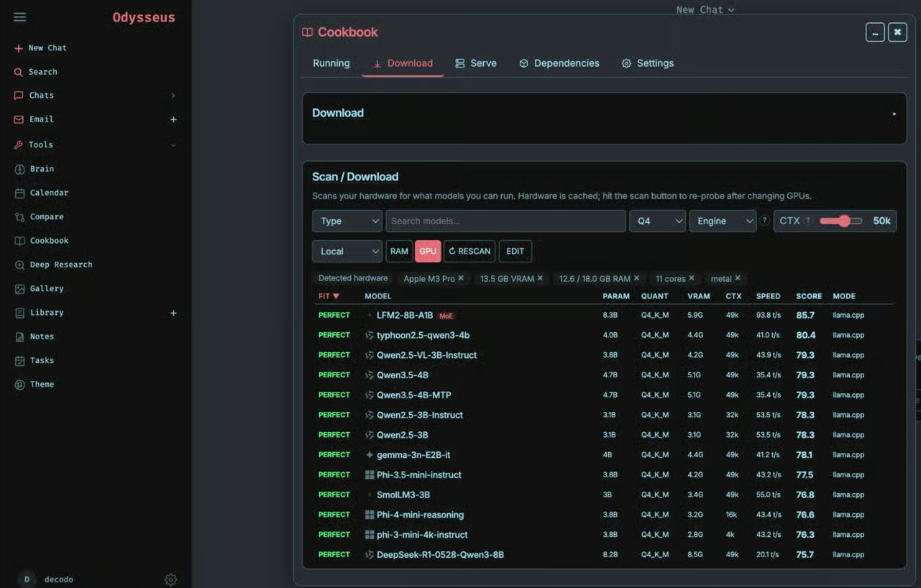Toggle the GPU filter button
This screenshot has width=921, height=588.
(428, 251)
